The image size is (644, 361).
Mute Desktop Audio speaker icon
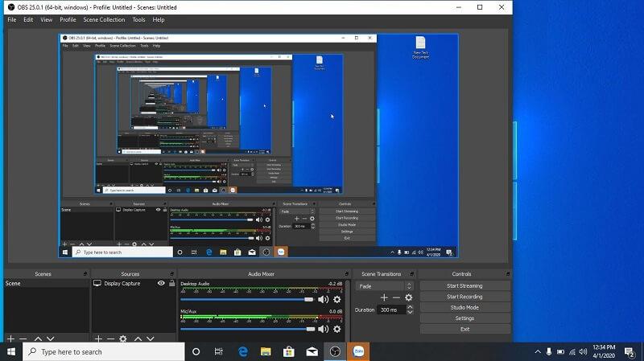tap(324, 299)
